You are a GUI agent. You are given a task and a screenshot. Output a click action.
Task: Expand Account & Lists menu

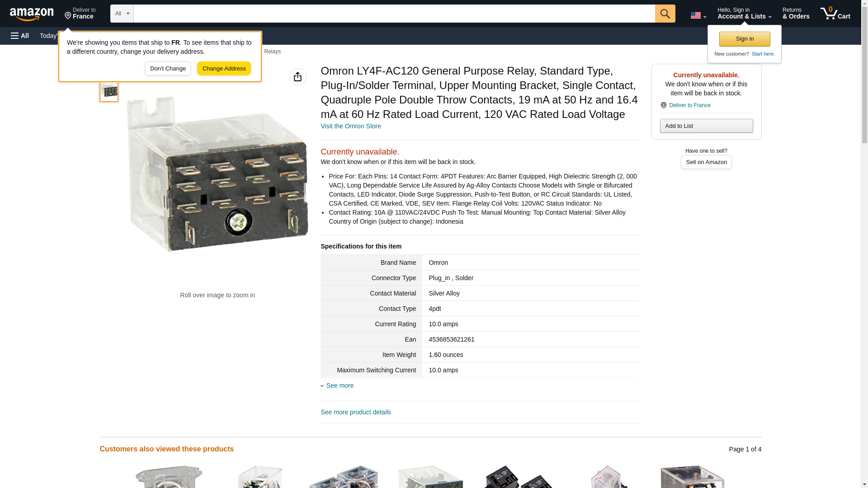click(744, 14)
